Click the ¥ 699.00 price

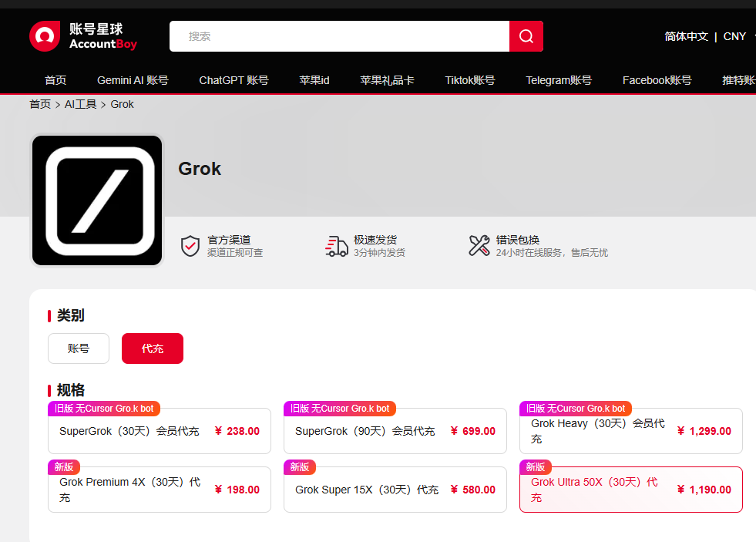coord(472,431)
